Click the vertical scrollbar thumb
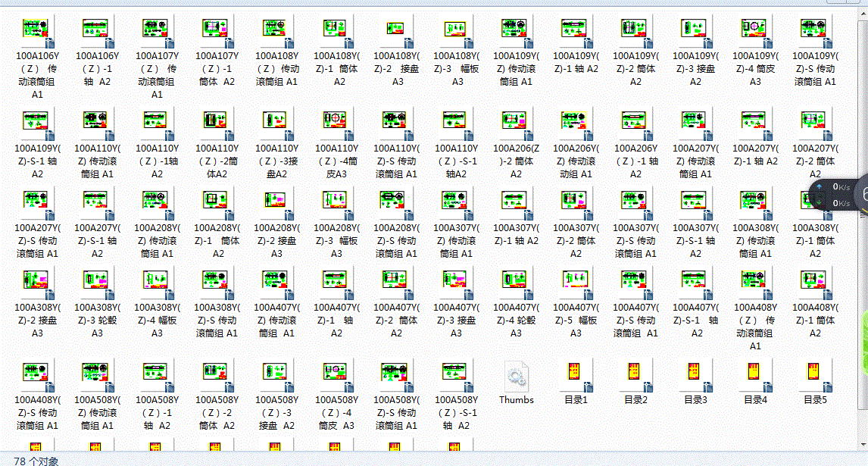Image resolution: width=868 pixels, height=466 pixels. coord(863,216)
